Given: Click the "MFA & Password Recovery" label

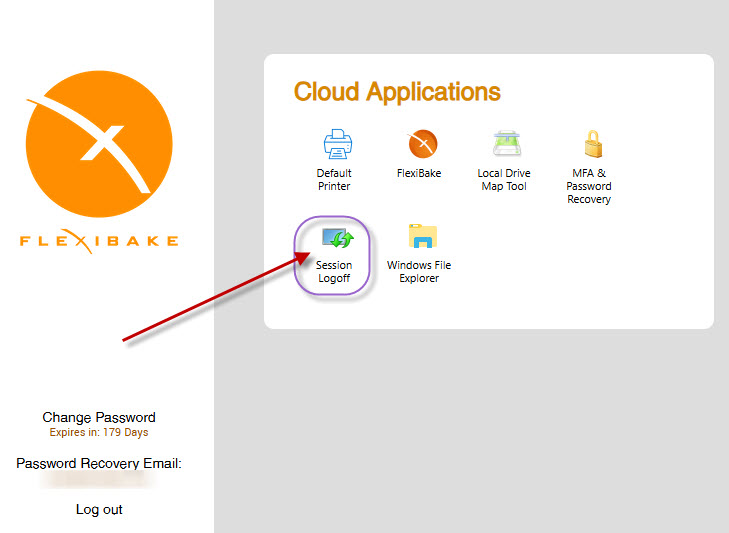Looking at the screenshot, I should (x=589, y=186).
